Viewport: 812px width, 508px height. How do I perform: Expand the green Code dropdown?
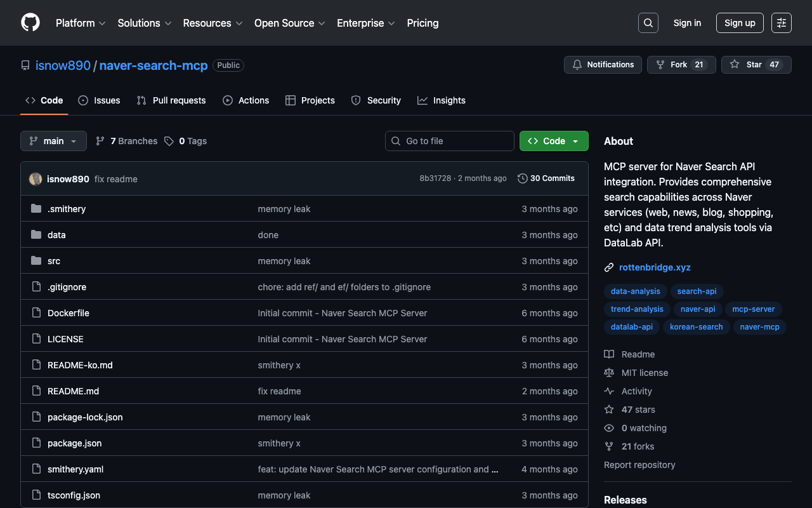tap(553, 141)
